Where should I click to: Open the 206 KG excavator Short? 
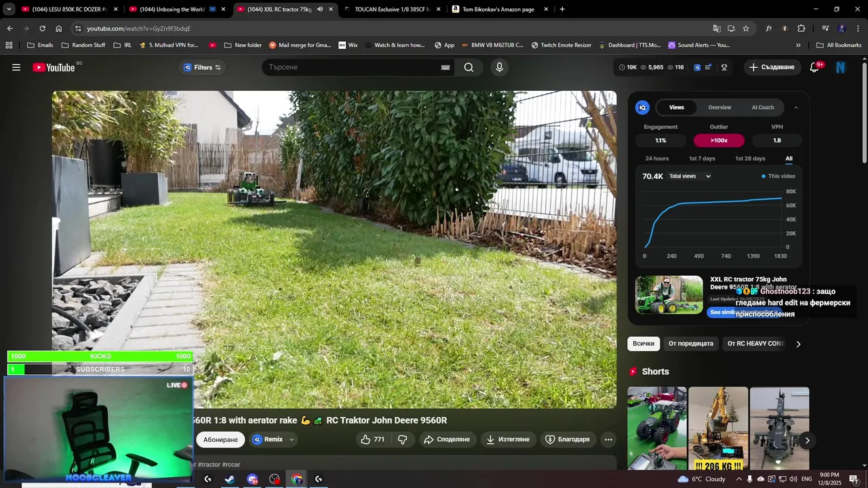[718, 428]
